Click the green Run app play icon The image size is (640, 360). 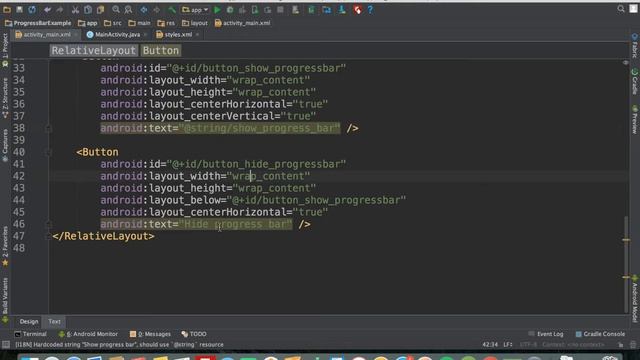click(217, 9)
